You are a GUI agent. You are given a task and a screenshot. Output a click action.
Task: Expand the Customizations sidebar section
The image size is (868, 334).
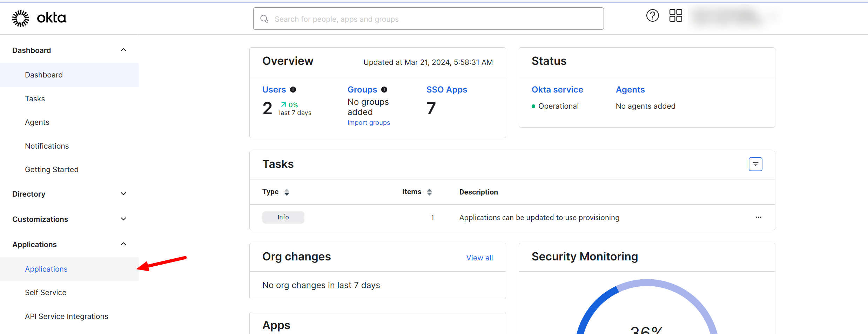(x=123, y=219)
